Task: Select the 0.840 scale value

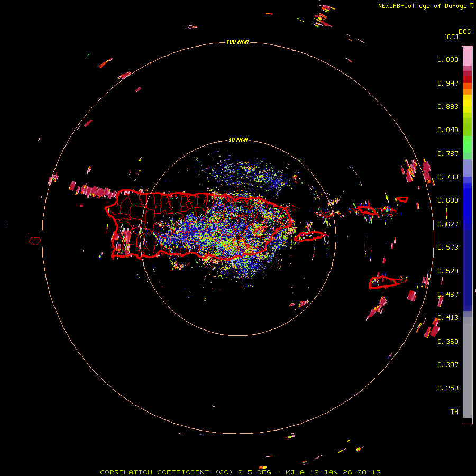Action: 448,130
